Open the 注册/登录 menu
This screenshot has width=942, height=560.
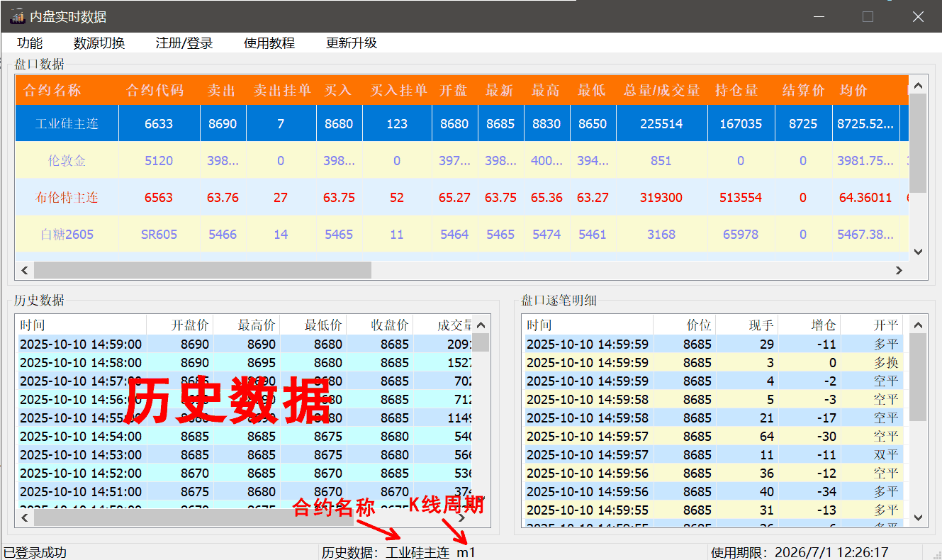(x=184, y=43)
